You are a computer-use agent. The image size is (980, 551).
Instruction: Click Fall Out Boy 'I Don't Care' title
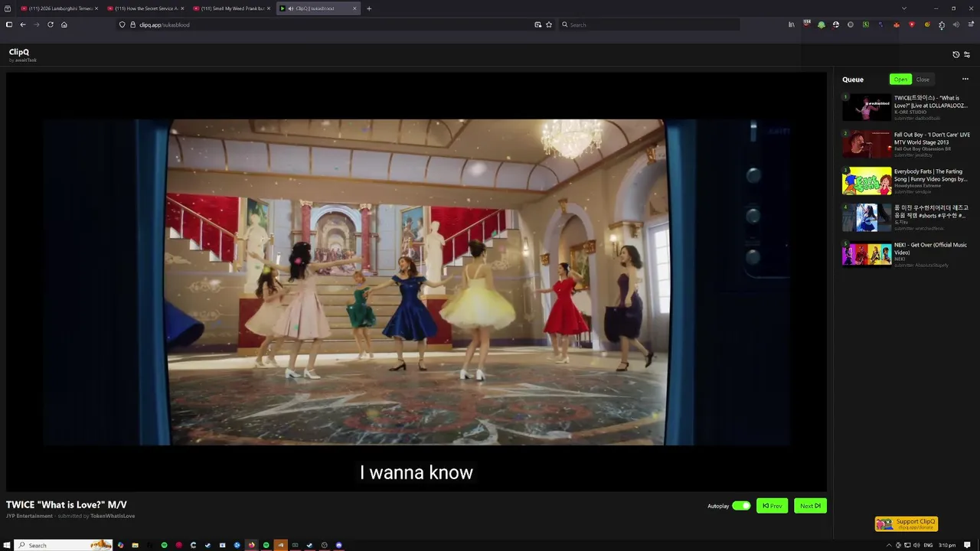932,139
